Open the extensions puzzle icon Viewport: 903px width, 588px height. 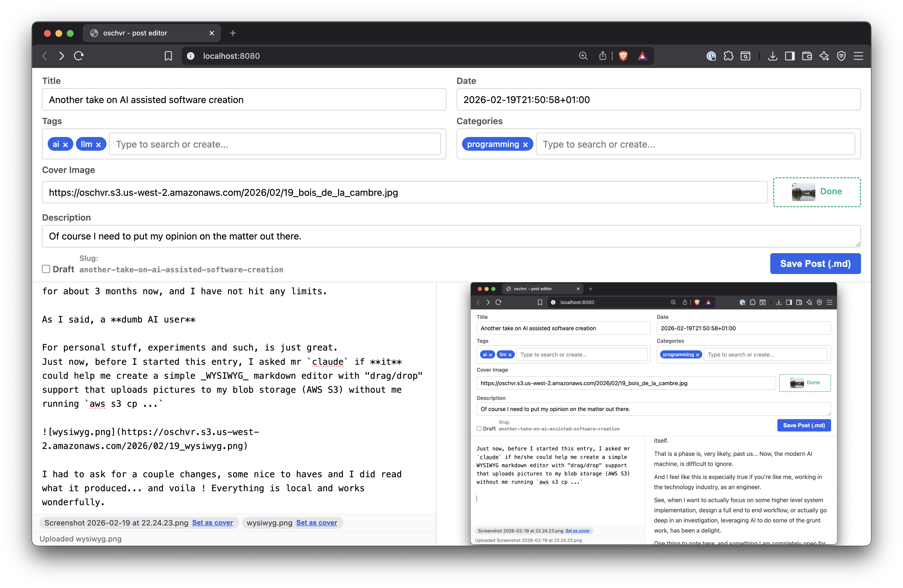728,56
